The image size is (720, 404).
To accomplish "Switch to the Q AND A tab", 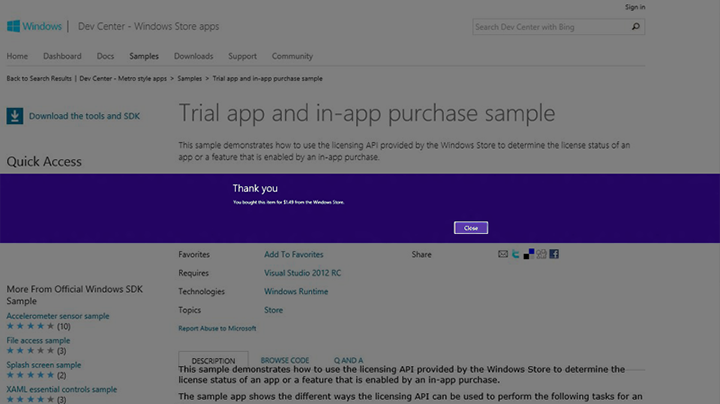I will [348, 360].
